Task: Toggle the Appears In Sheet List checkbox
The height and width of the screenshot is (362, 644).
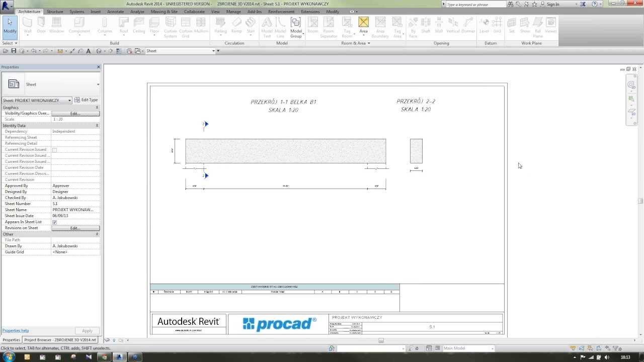Action: tap(54, 222)
